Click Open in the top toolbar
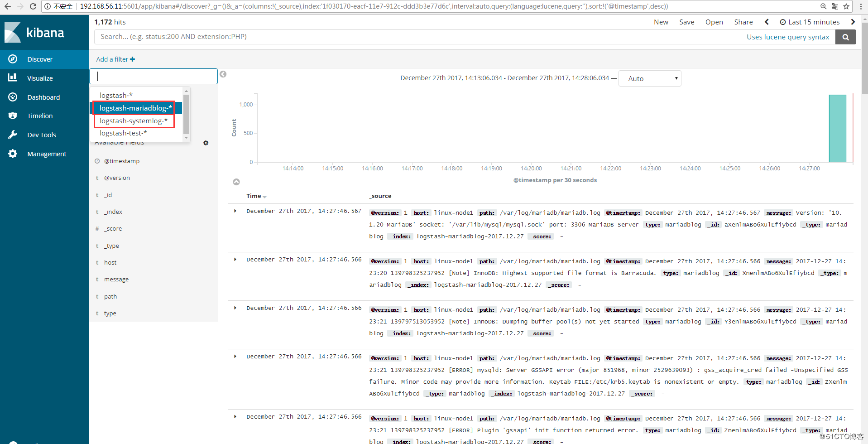The height and width of the screenshot is (444, 868). coord(714,22)
